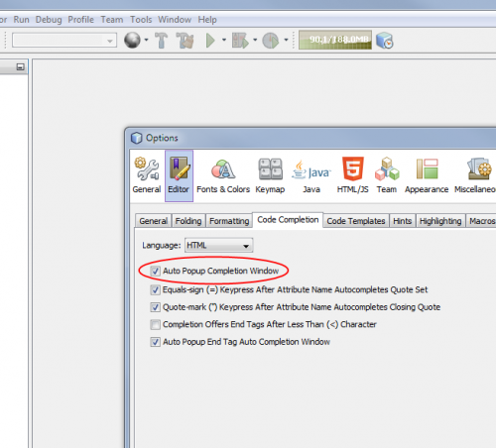
Task: Open the Language HTML dropdown
Action: [x=218, y=246]
